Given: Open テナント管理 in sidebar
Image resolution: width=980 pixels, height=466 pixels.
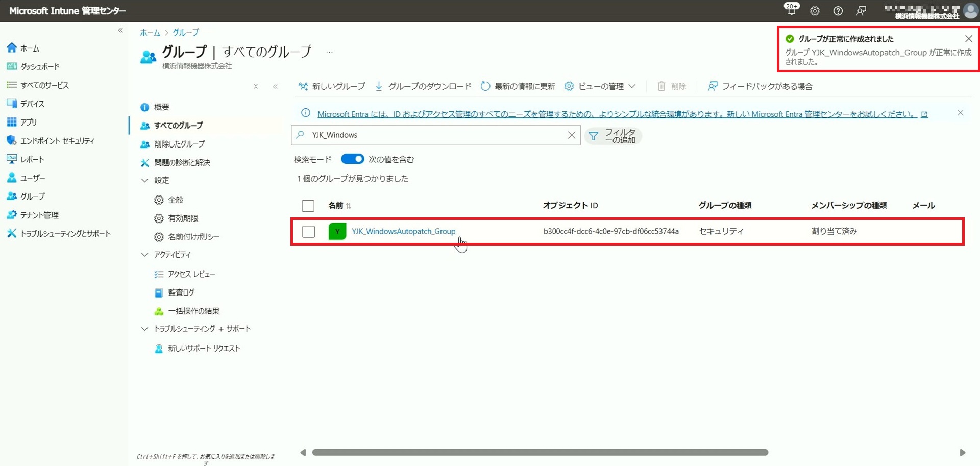Looking at the screenshot, I should [32, 215].
